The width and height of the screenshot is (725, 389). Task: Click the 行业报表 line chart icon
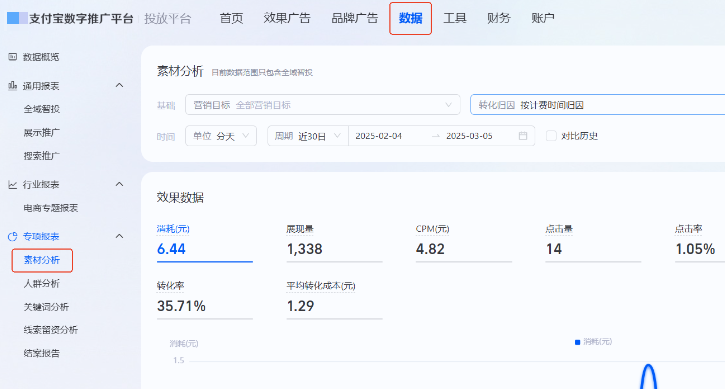[12, 185]
